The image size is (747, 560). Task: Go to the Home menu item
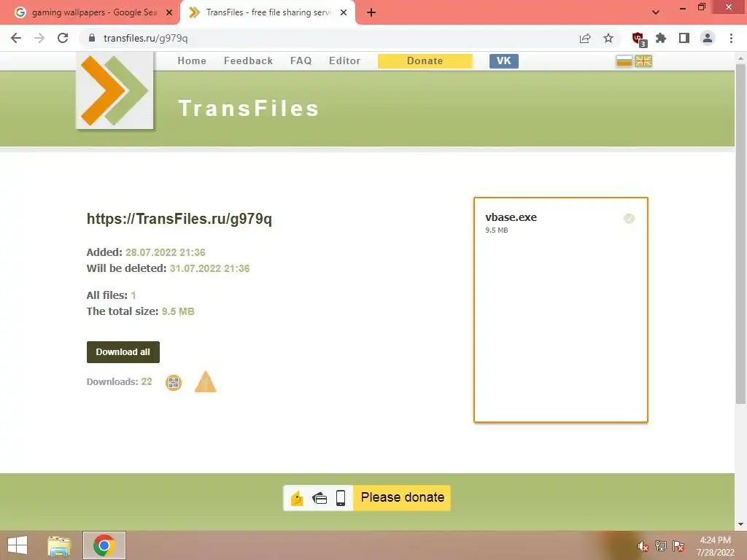coord(192,61)
